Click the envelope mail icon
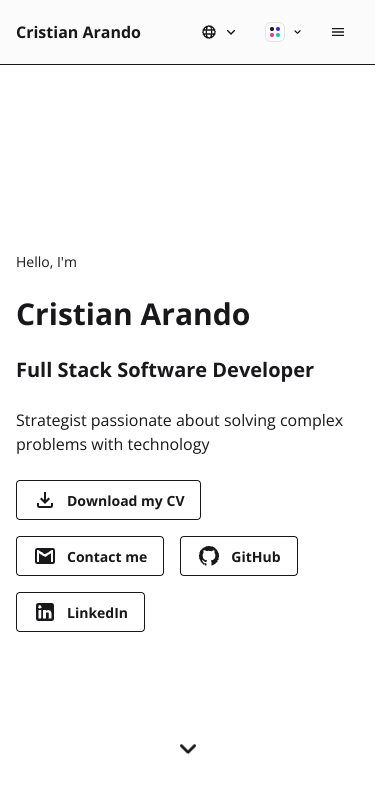Image resolution: width=375 pixels, height=812 pixels. tap(45, 556)
